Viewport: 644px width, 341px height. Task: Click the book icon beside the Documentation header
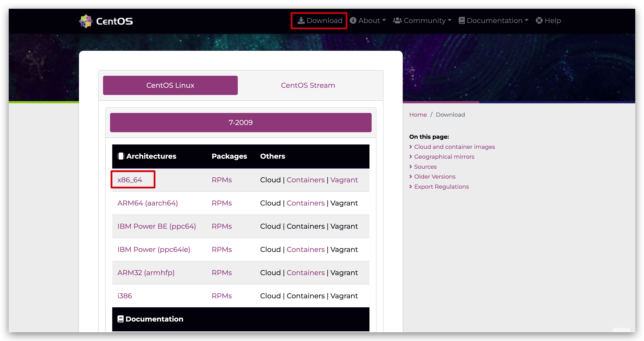coord(121,319)
